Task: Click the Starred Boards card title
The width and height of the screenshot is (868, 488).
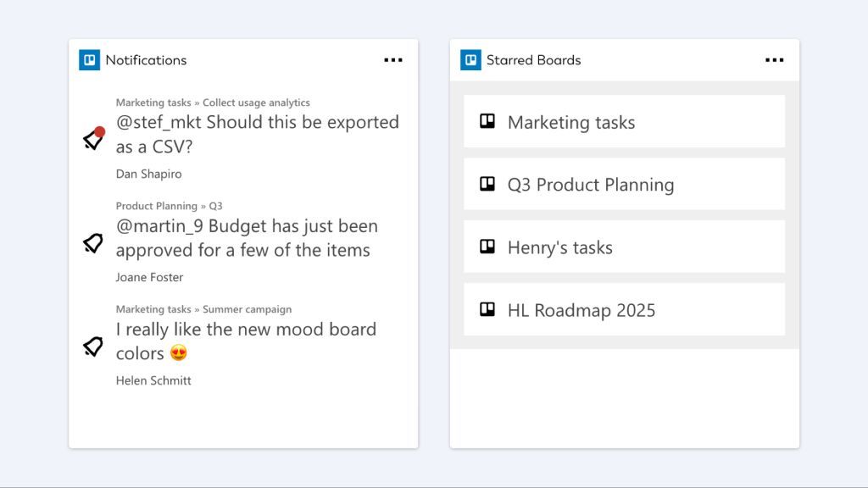Action: click(x=534, y=60)
